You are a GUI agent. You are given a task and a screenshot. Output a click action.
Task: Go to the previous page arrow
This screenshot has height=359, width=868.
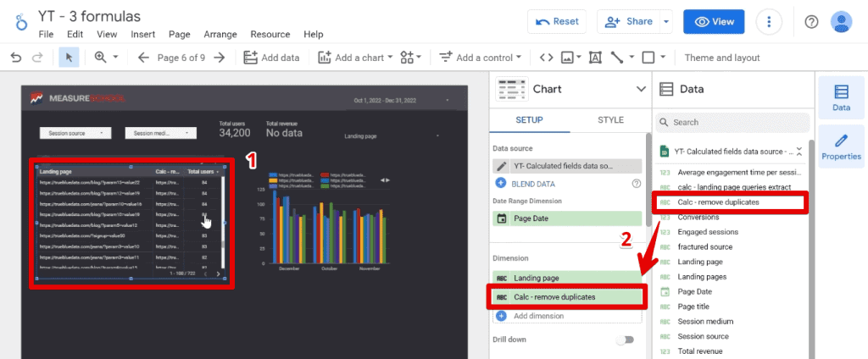144,58
